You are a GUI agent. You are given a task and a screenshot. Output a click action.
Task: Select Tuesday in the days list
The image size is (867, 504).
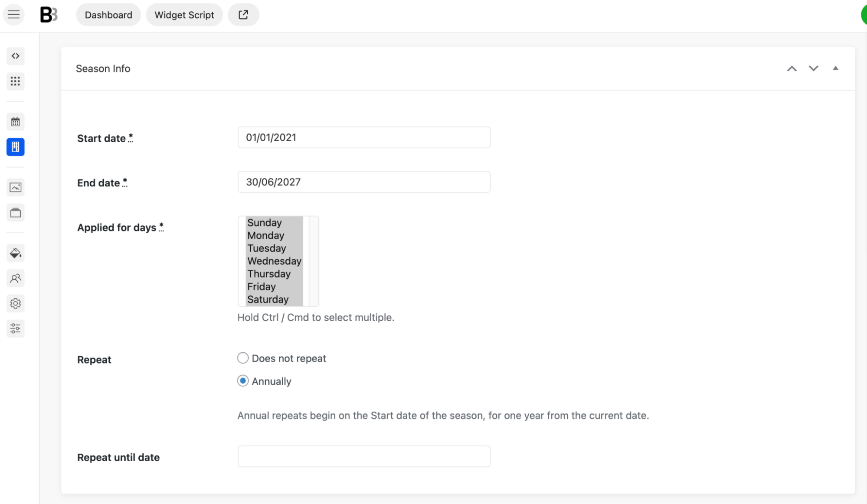(274, 248)
